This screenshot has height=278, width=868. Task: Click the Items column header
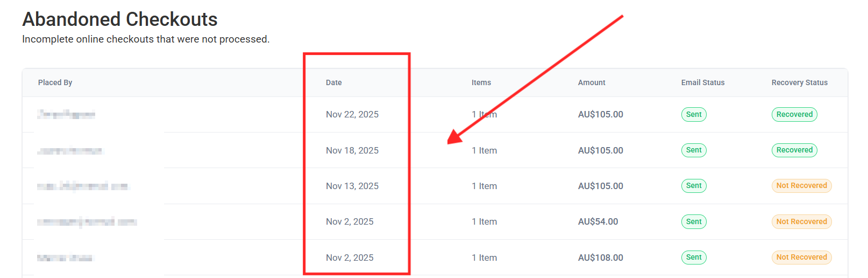481,82
